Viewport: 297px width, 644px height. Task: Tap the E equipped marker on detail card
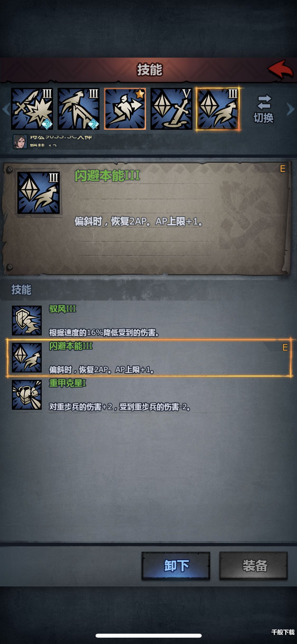point(282,169)
